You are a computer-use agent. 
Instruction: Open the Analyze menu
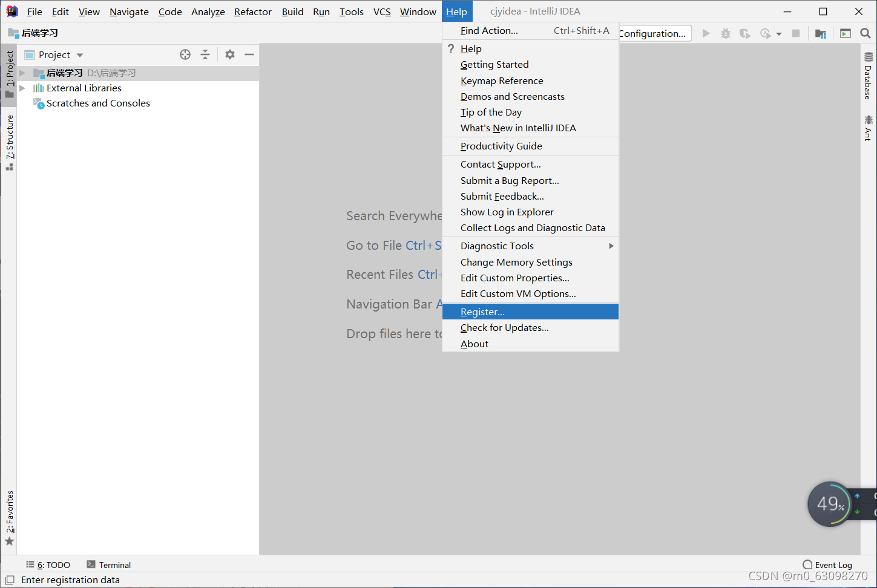208,11
